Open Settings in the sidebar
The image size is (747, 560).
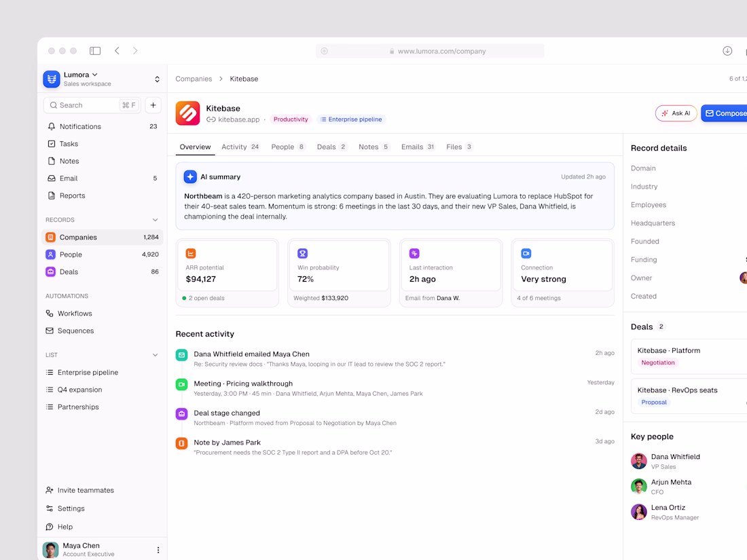coord(103,508)
